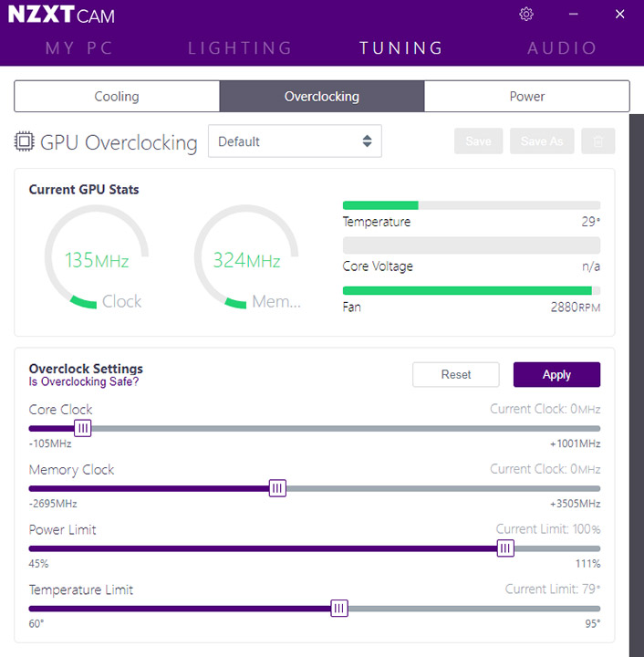Viewport: 644px width, 657px height.
Task: Click the Current Limit: 100% label
Action: (548, 529)
